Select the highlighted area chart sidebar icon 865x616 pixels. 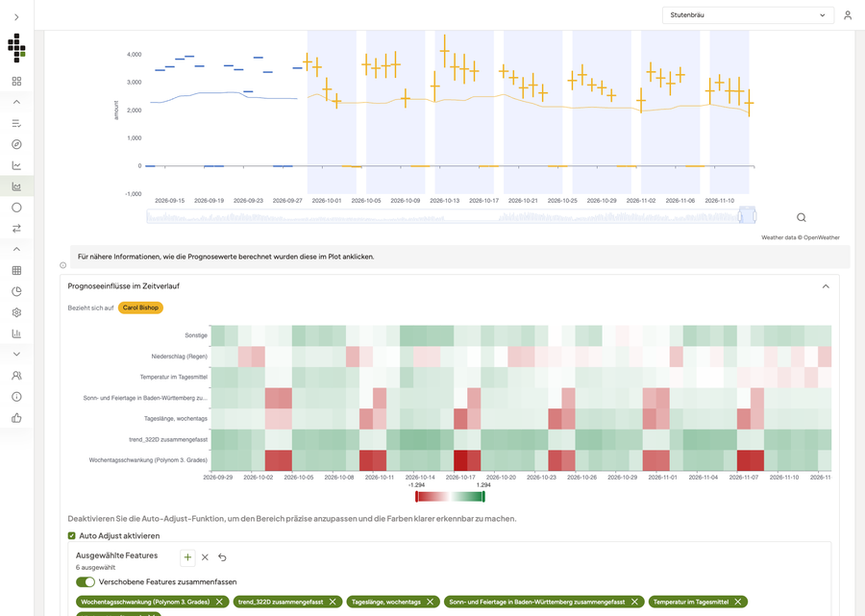pos(16,186)
